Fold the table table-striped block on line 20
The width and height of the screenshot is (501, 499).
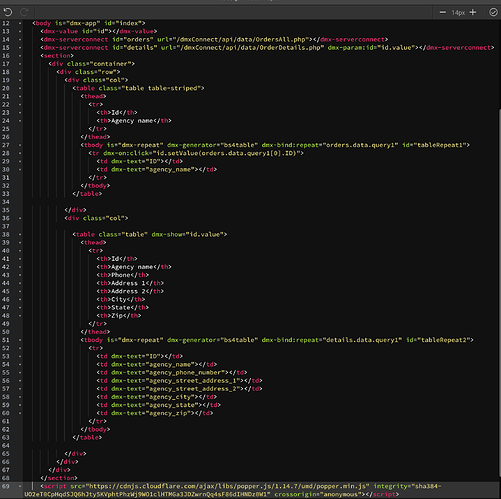(x=20, y=88)
